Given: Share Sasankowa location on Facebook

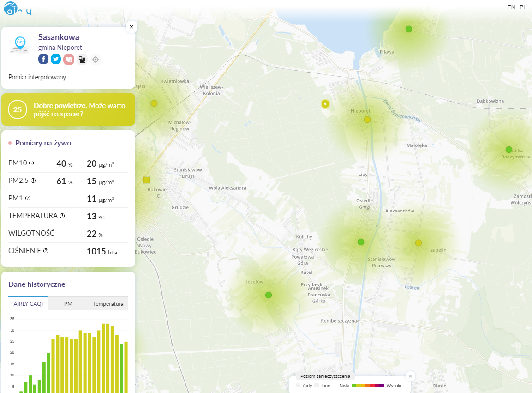Looking at the screenshot, I should pyautogui.click(x=43, y=59).
